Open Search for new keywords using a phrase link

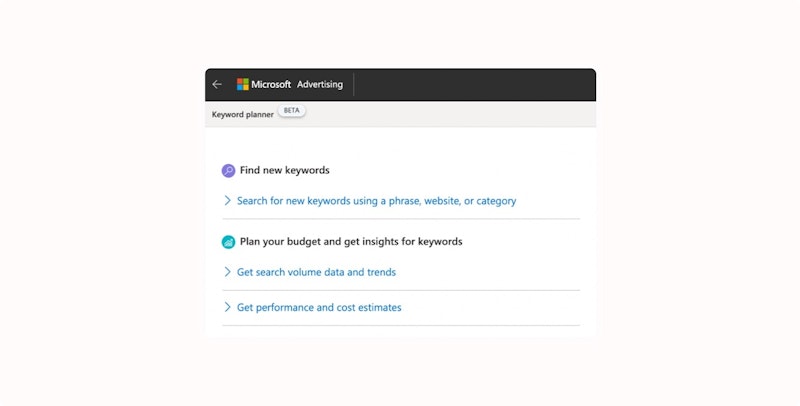coord(376,201)
